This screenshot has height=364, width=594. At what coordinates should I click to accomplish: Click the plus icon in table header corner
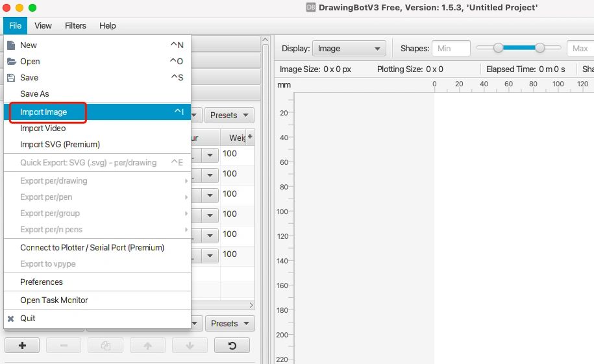[250, 137]
